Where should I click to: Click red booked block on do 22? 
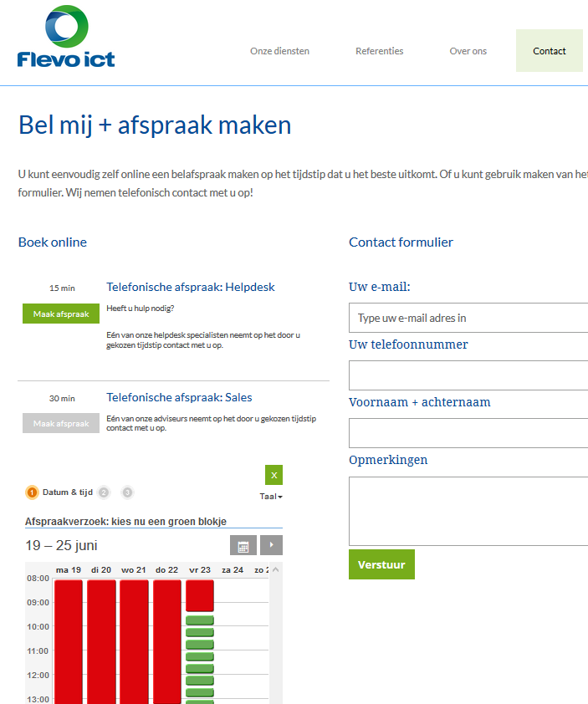click(167, 641)
